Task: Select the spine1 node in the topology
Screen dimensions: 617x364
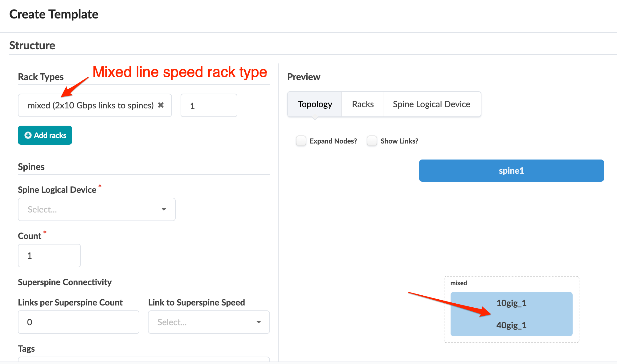Action: pos(511,171)
